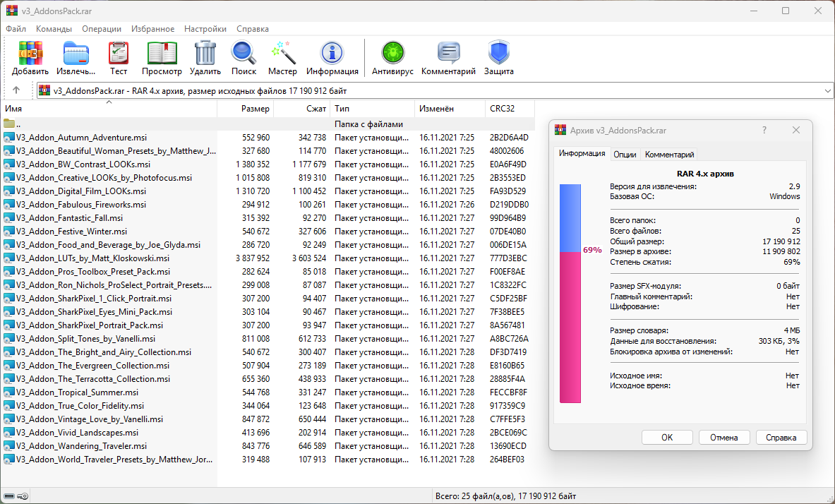Switch to the Комментарий dialog tab
The height and width of the screenshot is (504, 835).
[x=669, y=155]
